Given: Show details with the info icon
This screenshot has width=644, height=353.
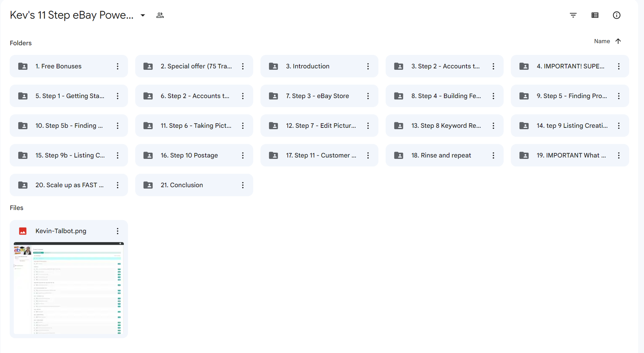Looking at the screenshot, I should coord(617,15).
